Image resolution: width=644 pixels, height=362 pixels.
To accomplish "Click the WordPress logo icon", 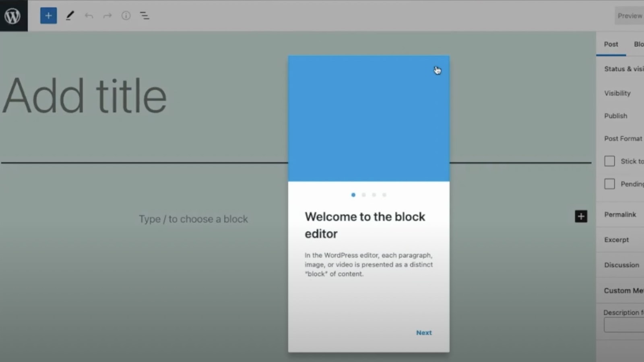I will pos(12,16).
